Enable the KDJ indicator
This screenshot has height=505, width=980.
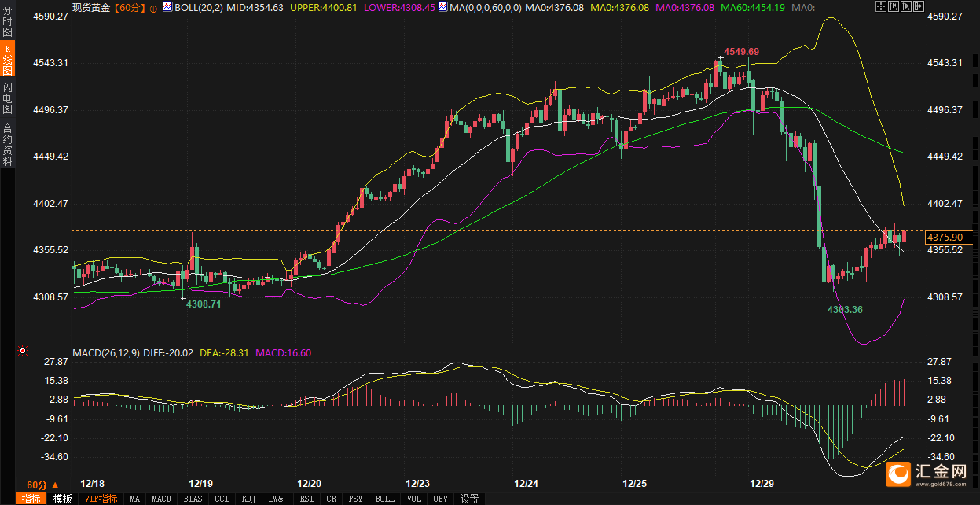(x=248, y=499)
